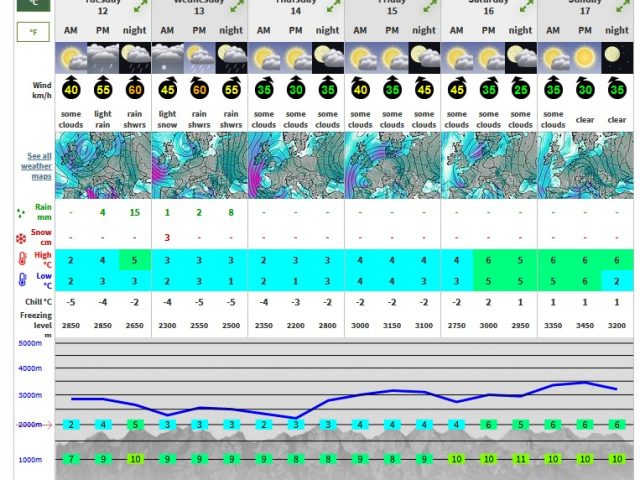
Task: Click Tuesday AM chill value -5
Action: 71,302
